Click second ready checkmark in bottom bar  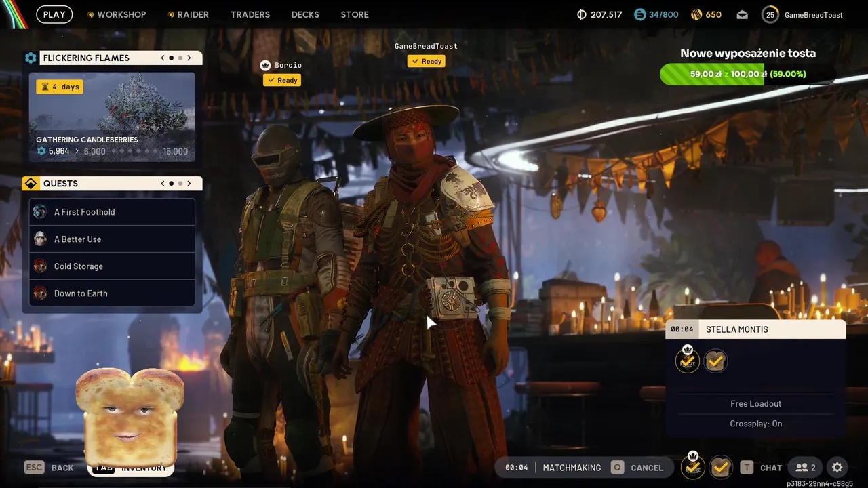coord(721,468)
